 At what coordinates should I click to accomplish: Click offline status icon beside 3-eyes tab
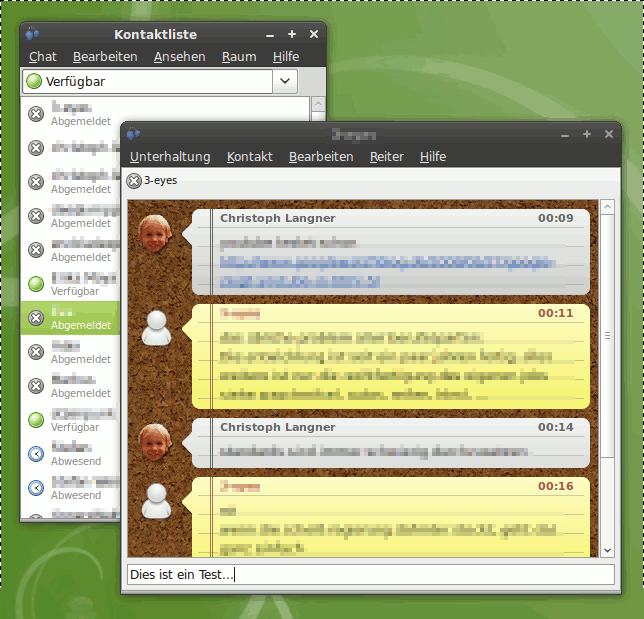point(134,181)
